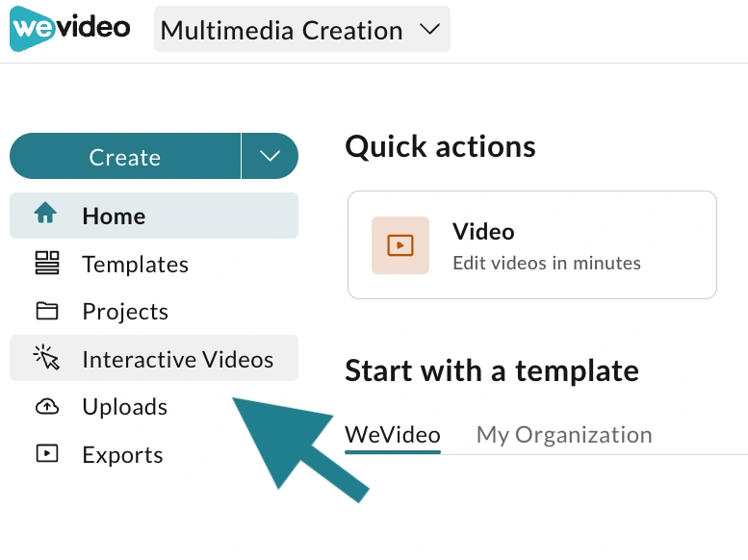Image resolution: width=748 pixels, height=560 pixels.
Task: Select the Video quick action card
Action: [x=532, y=245]
